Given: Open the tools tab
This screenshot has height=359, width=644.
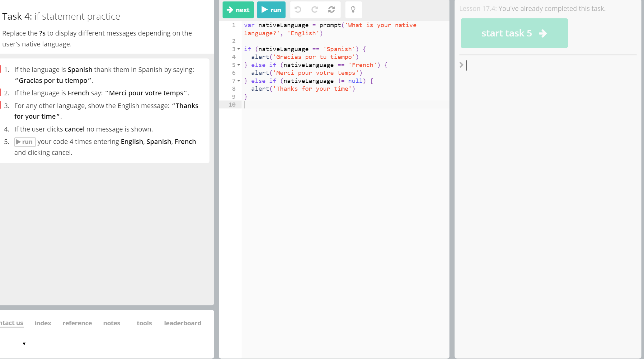Looking at the screenshot, I should 144,323.
